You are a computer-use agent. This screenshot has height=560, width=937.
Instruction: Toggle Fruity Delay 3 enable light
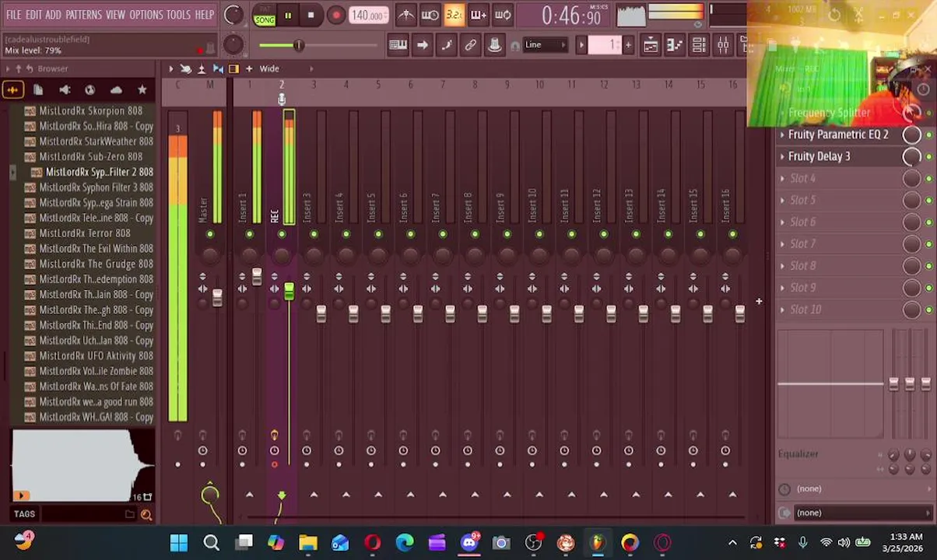(x=928, y=157)
